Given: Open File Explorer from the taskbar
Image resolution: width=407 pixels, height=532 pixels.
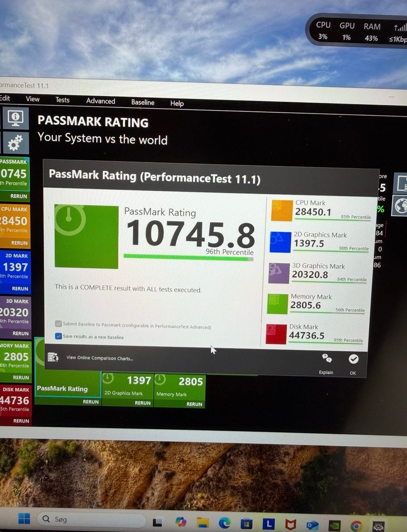Looking at the screenshot, I should [x=203, y=523].
